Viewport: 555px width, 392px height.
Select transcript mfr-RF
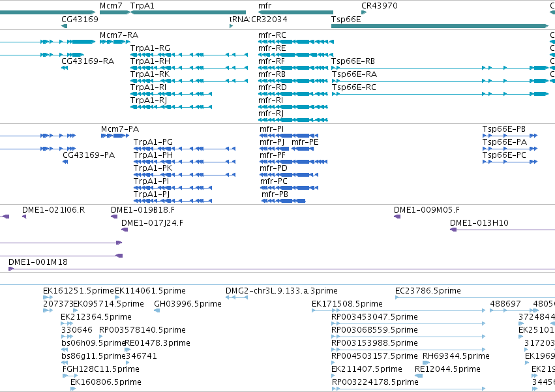(x=293, y=68)
